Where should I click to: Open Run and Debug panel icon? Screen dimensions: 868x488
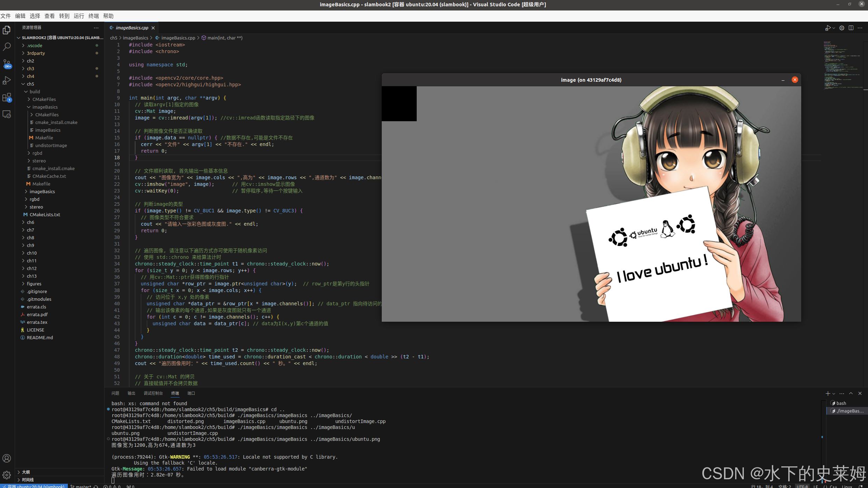pos(7,80)
